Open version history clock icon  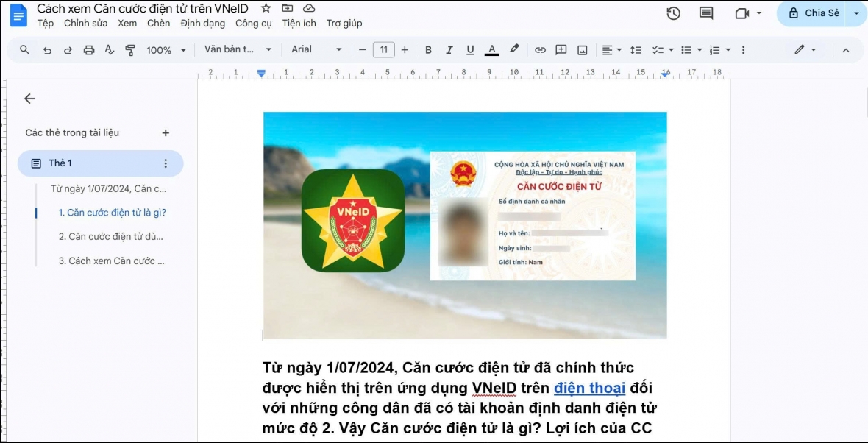pos(673,13)
